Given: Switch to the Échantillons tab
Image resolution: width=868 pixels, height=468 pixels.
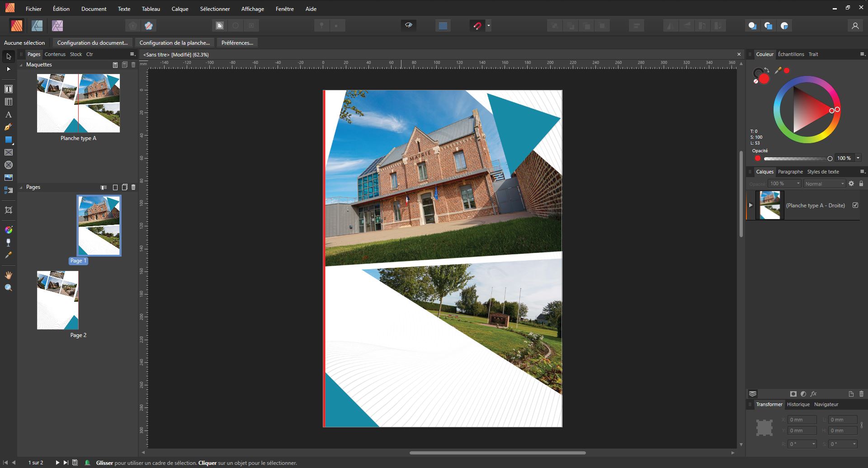Looking at the screenshot, I should (x=791, y=54).
